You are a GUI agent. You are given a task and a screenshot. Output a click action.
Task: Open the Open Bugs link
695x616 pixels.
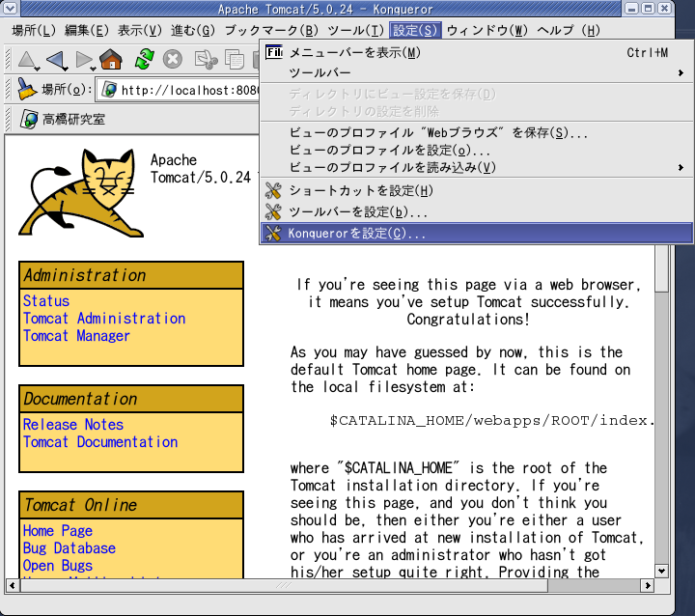point(58,566)
